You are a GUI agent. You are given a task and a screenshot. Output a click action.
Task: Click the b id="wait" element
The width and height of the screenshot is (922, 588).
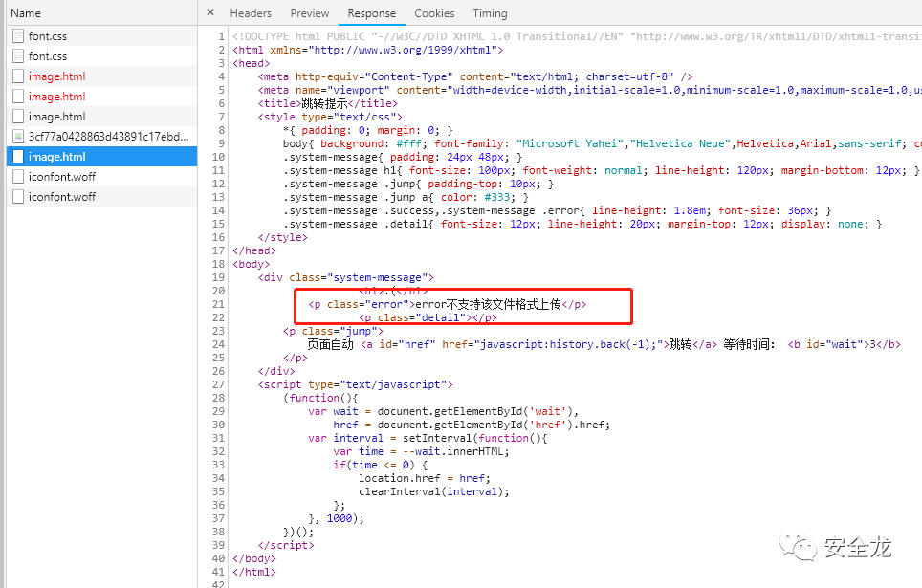tap(844, 344)
